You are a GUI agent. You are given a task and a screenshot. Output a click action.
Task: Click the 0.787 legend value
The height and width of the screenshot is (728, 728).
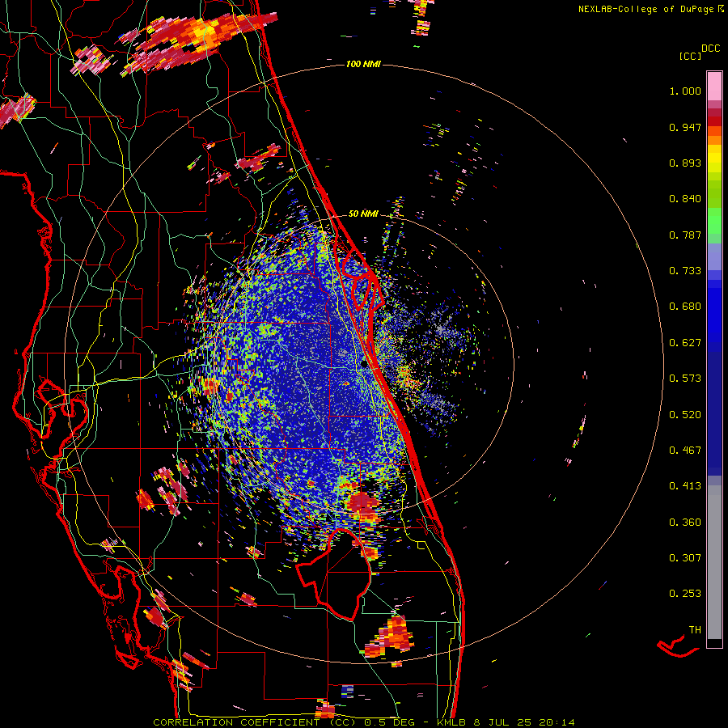[685, 235]
